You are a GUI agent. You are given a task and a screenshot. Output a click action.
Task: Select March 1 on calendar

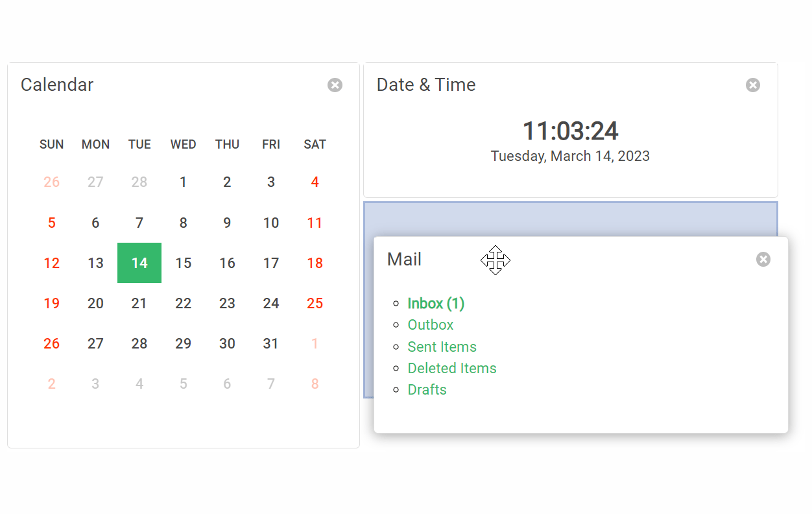click(184, 182)
